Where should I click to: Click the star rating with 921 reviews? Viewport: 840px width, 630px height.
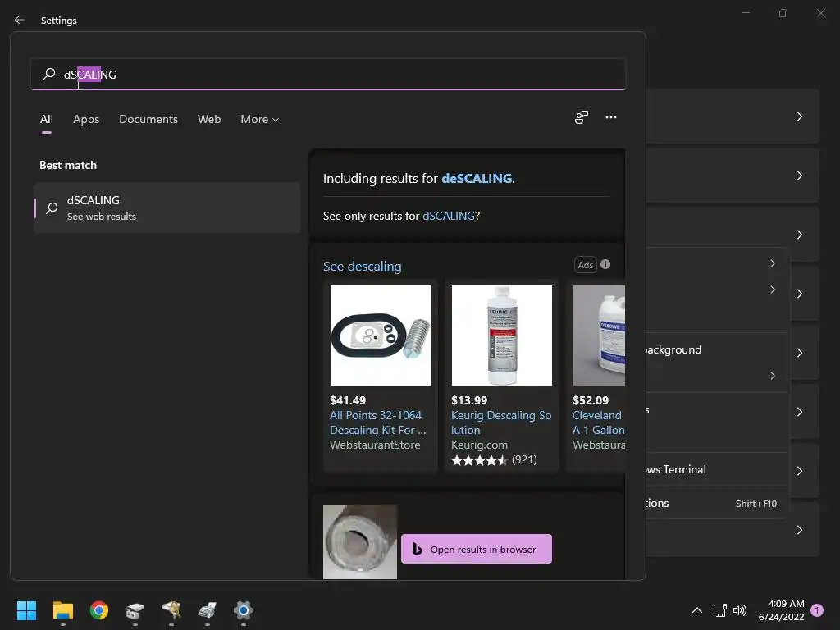click(494, 459)
